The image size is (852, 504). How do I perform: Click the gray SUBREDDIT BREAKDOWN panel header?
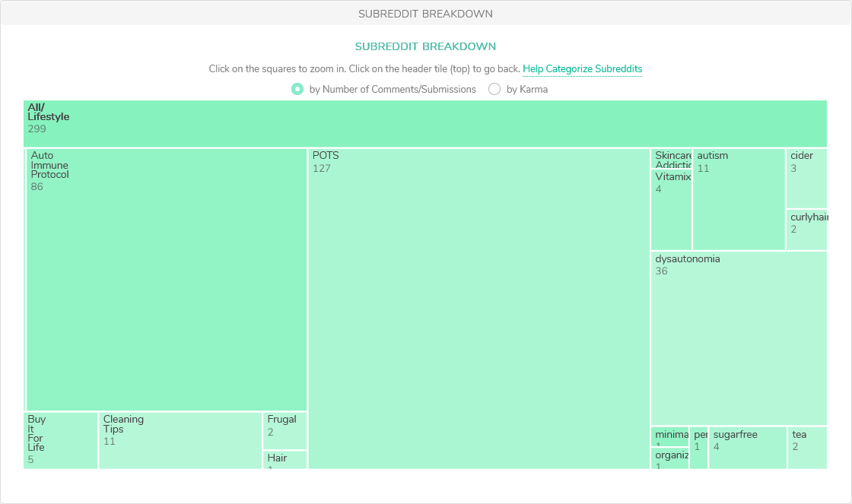(425, 14)
